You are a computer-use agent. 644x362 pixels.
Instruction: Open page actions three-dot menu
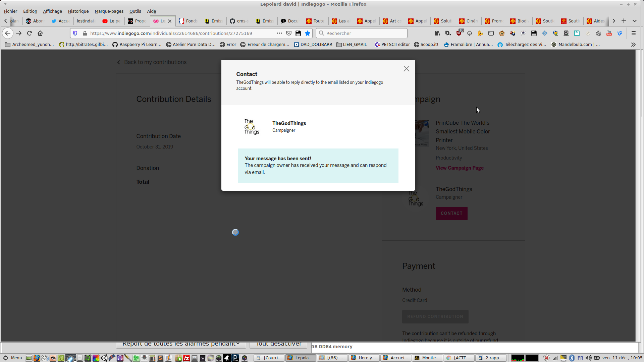pyautogui.click(x=279, y=33)
